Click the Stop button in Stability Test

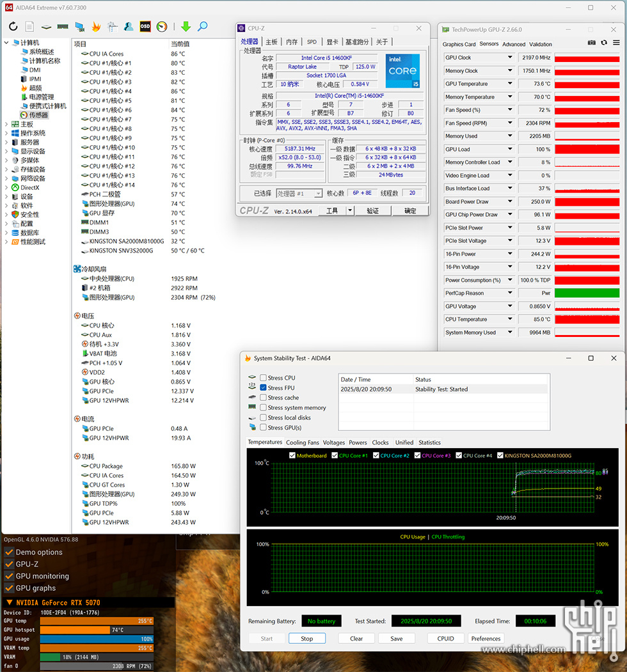point(307,638)
